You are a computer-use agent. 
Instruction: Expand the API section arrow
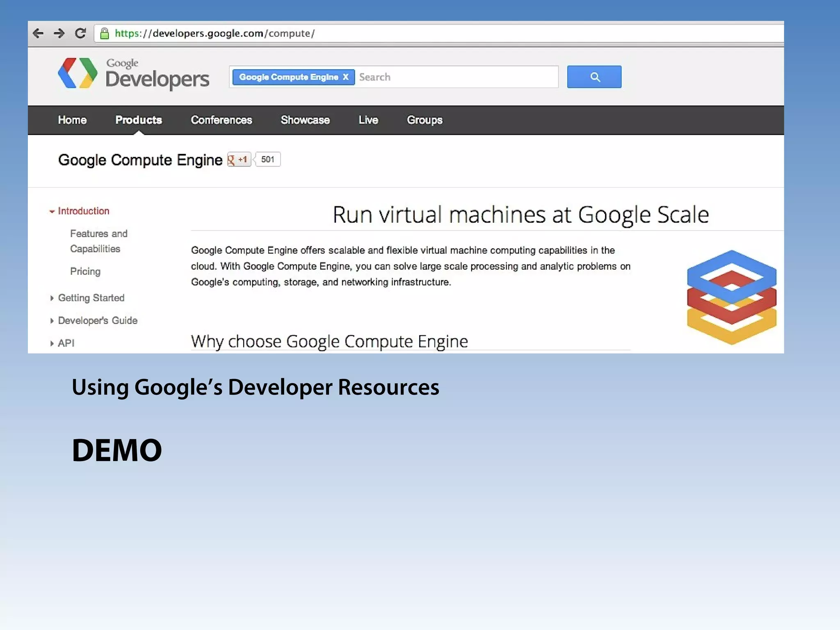(52, 343)
